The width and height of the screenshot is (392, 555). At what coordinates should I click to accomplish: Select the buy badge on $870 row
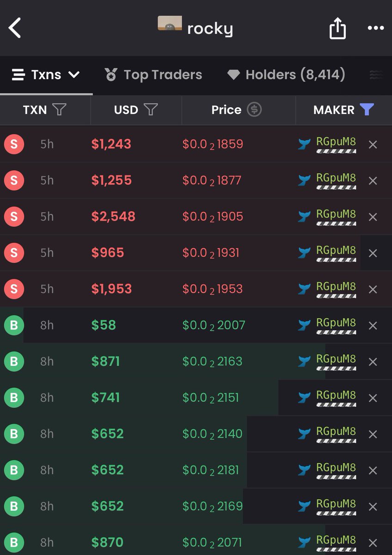coord(14,542)
